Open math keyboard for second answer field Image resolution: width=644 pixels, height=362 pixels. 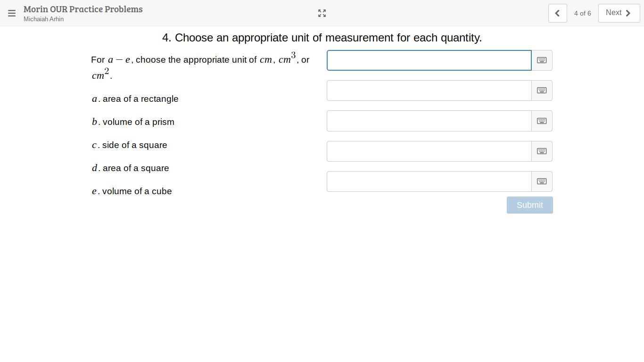click(542, 90)
